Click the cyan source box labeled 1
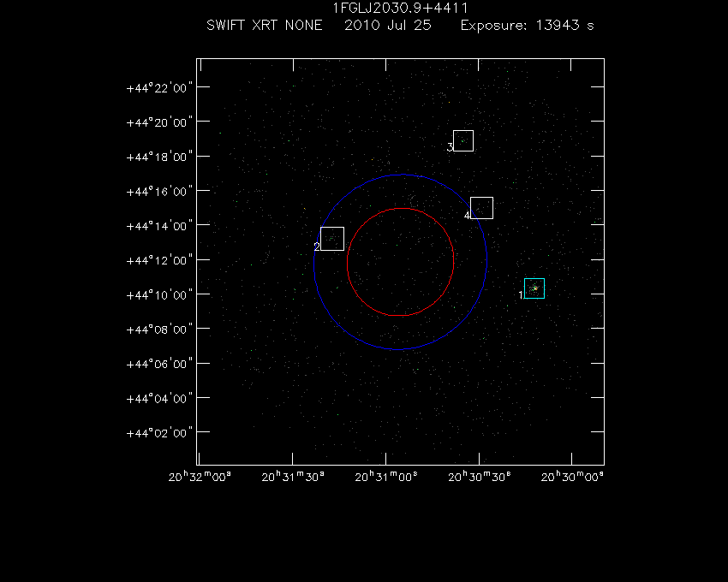 coord(534,288)
